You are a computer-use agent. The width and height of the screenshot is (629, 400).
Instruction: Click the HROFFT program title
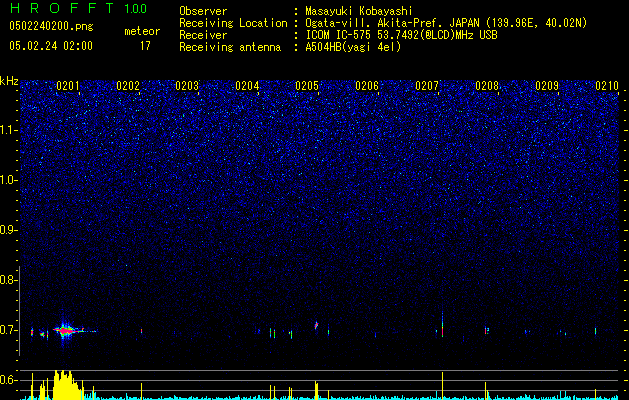pos(62,8)
